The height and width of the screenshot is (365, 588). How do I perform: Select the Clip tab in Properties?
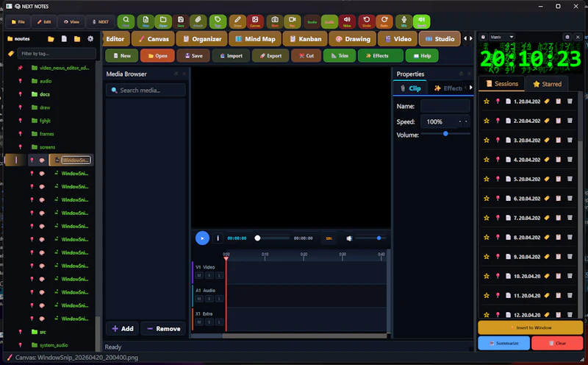tap(410, 88)
